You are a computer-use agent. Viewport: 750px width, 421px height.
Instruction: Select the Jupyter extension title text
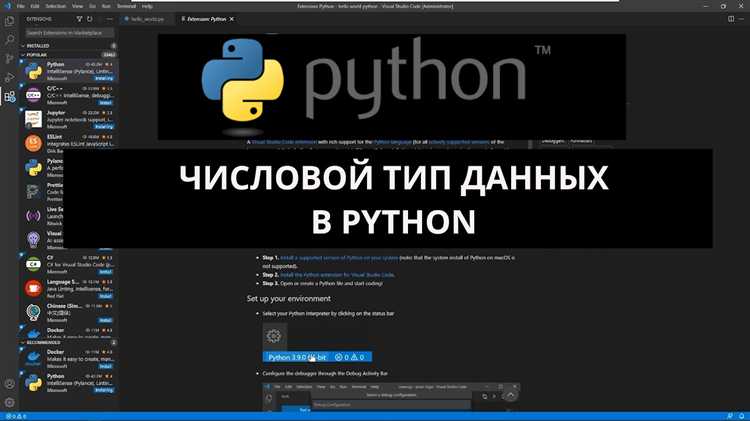[56, 113]
